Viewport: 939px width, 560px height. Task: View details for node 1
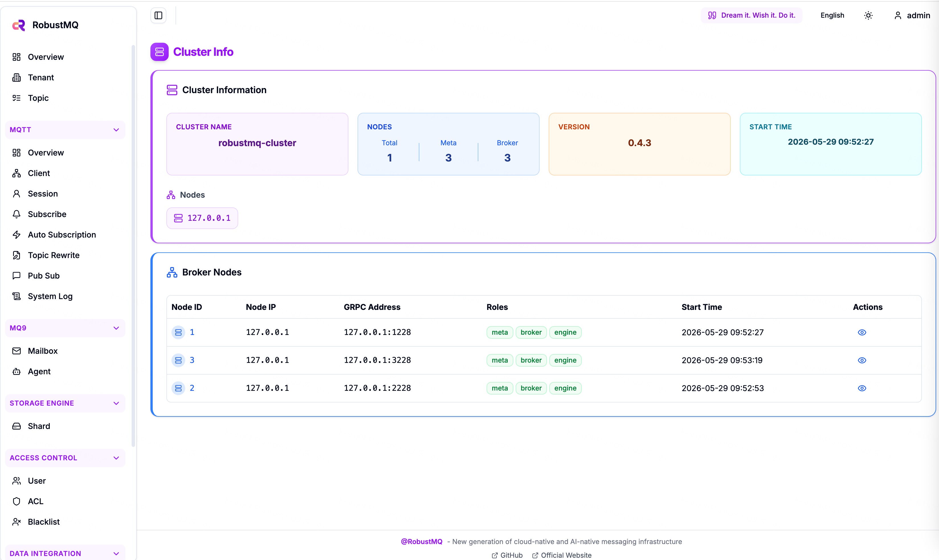pos(862,332)
